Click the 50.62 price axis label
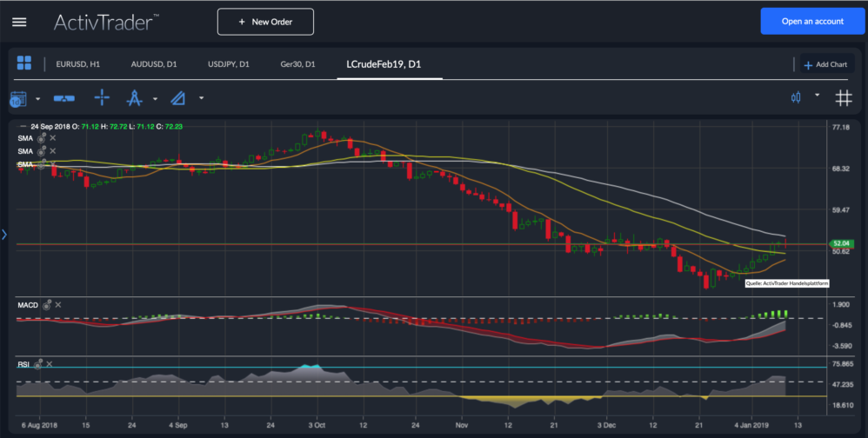The height and width of the screenshot is (438, 868). click(x=841, y=252)
